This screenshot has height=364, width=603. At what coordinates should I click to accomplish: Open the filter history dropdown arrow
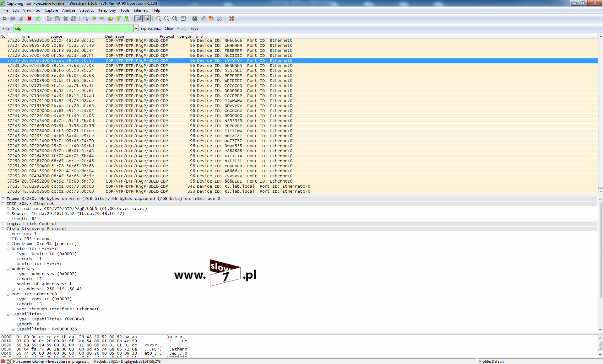[136, 29]
